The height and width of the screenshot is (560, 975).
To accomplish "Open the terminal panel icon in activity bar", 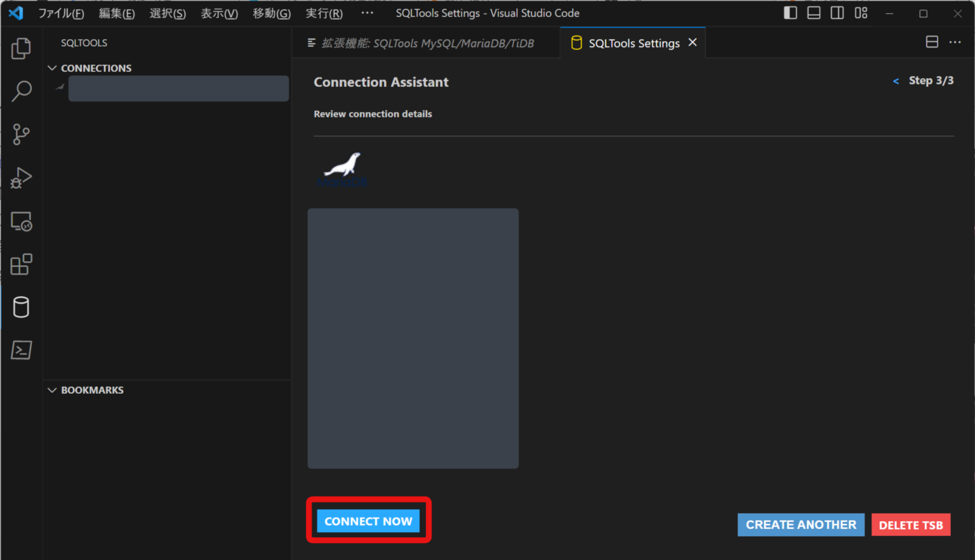I will pos(21,350).
